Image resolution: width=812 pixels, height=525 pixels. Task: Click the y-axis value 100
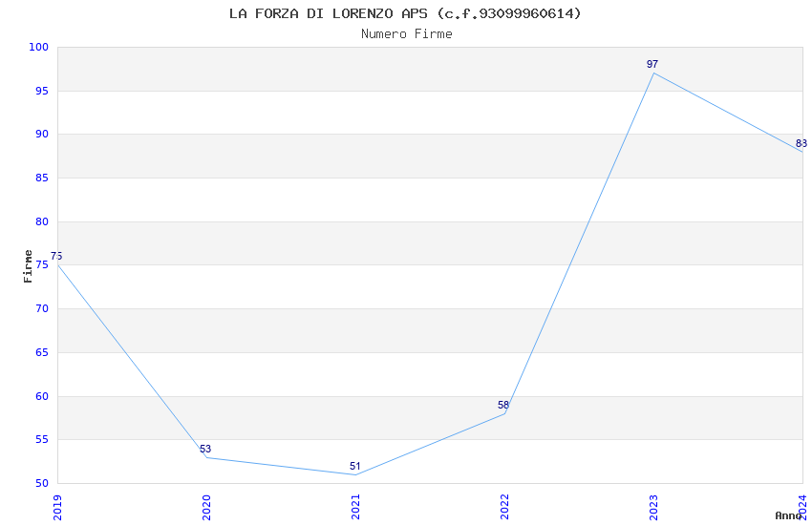coord(39,47)
